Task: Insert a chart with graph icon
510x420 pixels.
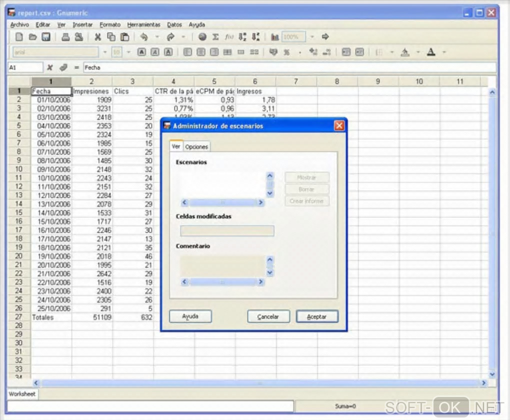Action: point(275,37)
